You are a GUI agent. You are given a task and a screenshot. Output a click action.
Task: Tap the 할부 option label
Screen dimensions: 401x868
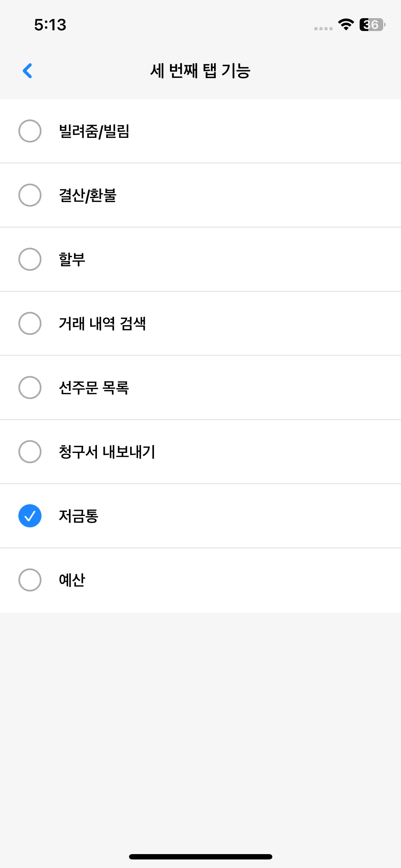(x=72, y=259)
